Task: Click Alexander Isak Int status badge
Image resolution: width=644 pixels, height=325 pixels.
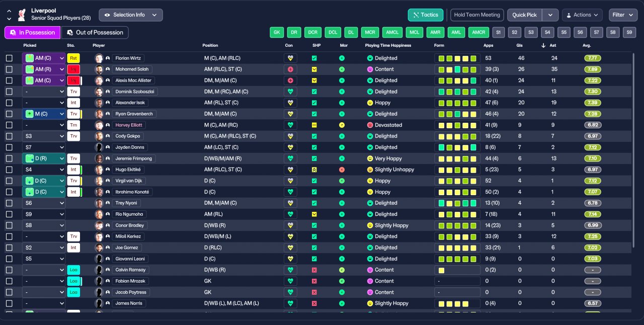Action: coord(73,103)
